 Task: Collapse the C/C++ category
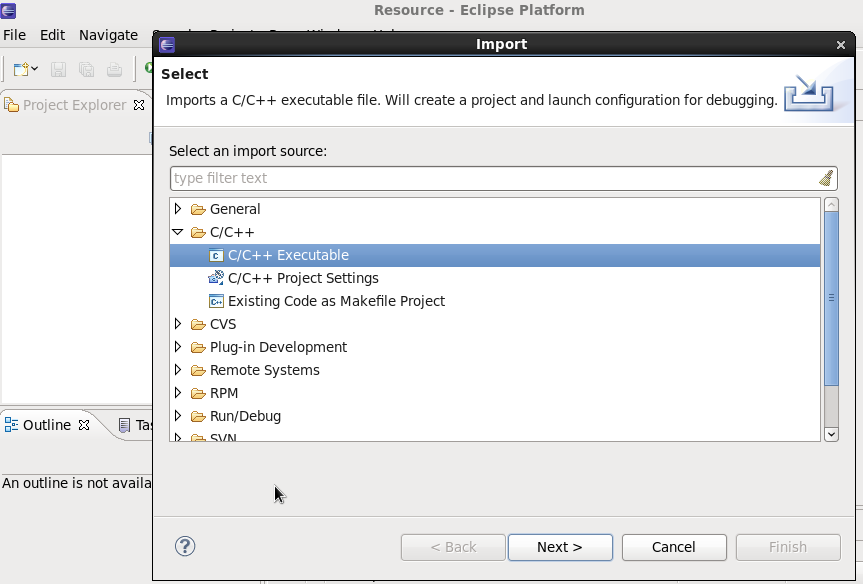coord(179,232)
